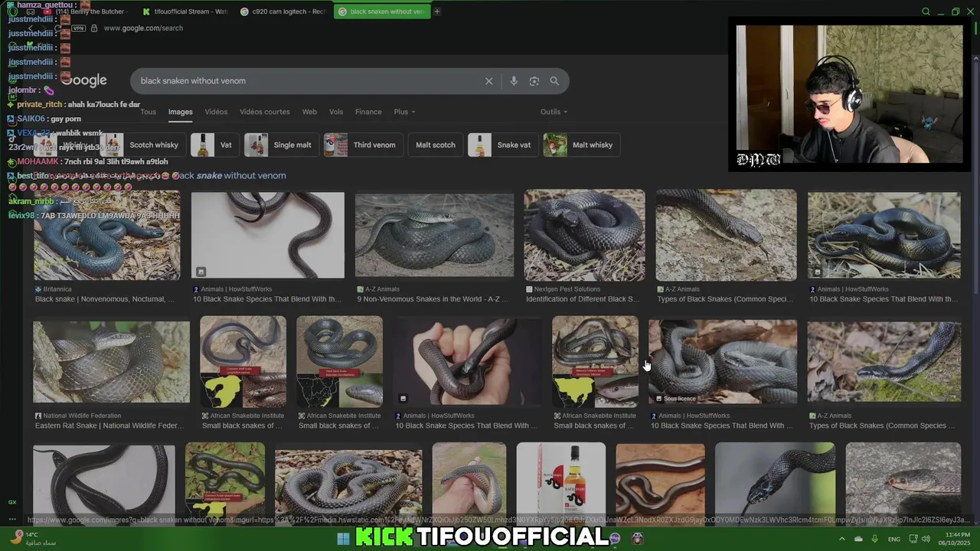The height and width of the screenshot is (551, 980).
Task: Open Nextgen Pest Solutions coiled snake thumbnail
Action: pos(584,236)
